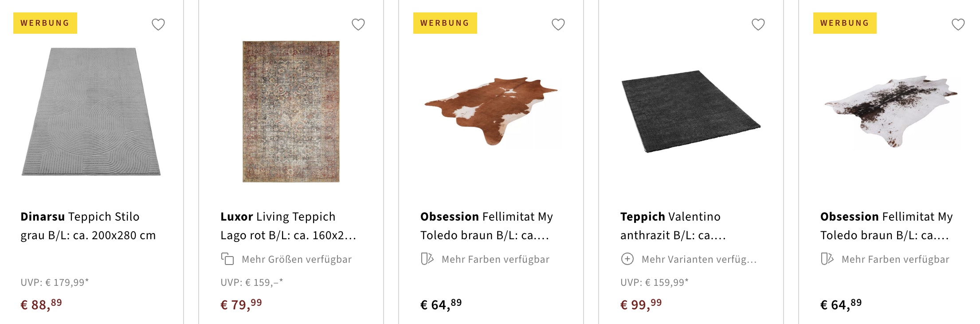Open the Dinarsu Teppich Stilo grau title
This screenshot has width=980, height=324.
point(88,225)
